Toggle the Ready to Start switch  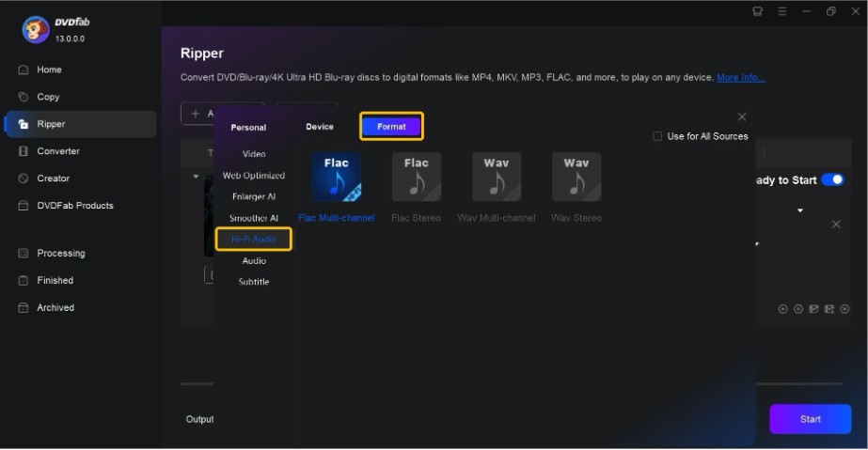tap(832, 179)
